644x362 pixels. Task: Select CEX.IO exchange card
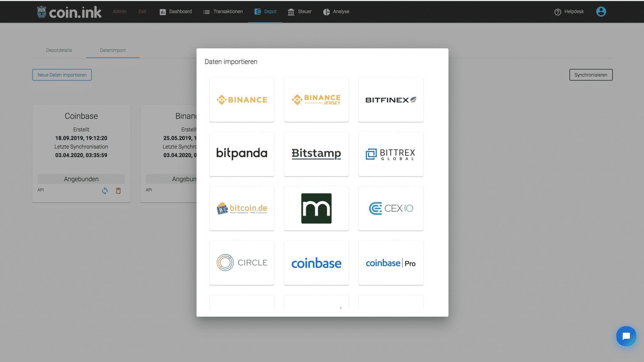(x=391, y=208)
